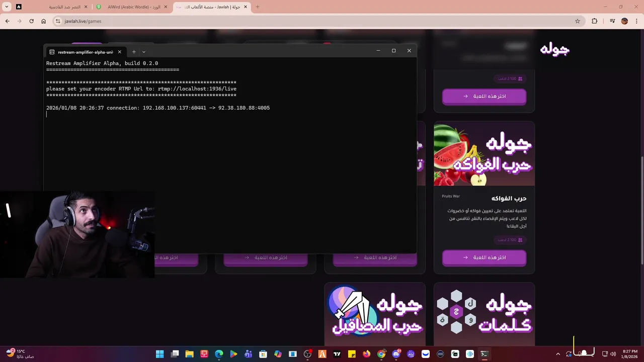Close the restream-amplifier terminal tab
The width and height of the screenshot is (644, 362).
click(119, 52)
